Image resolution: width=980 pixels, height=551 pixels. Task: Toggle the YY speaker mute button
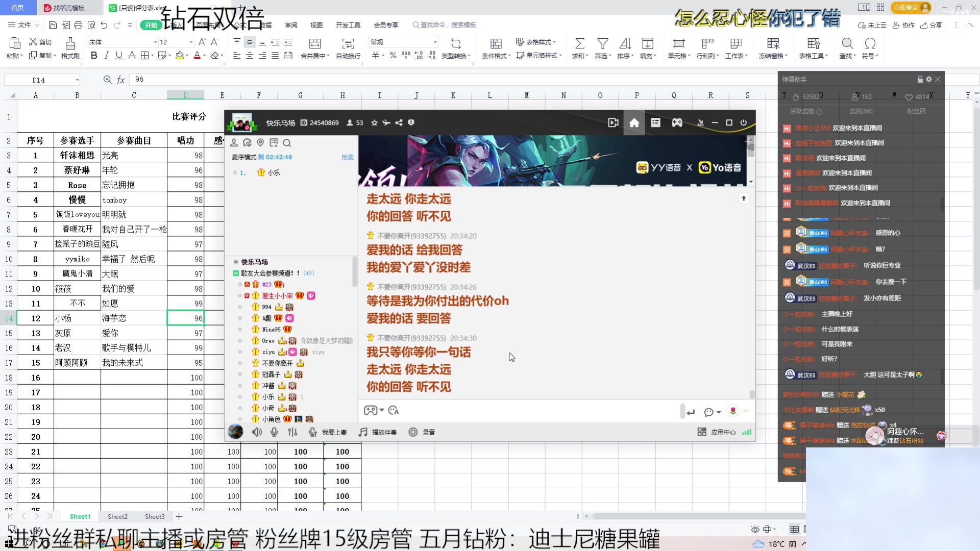257,432
